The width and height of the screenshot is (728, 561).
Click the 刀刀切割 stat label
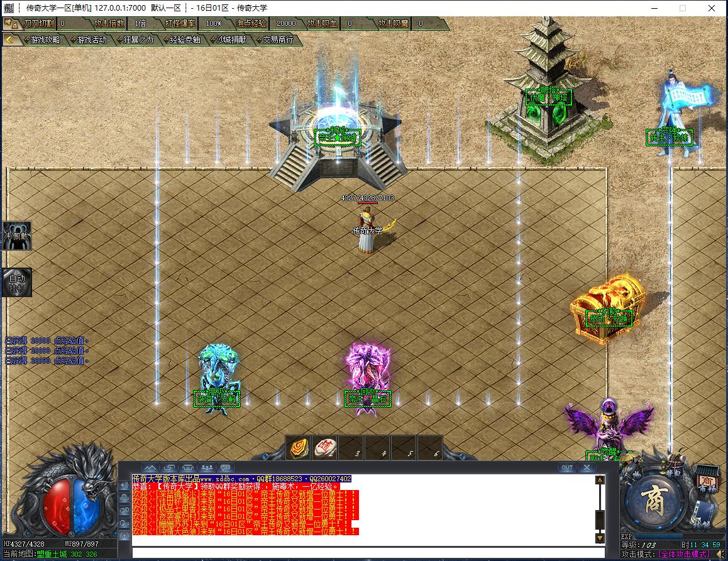click(40, 23)
